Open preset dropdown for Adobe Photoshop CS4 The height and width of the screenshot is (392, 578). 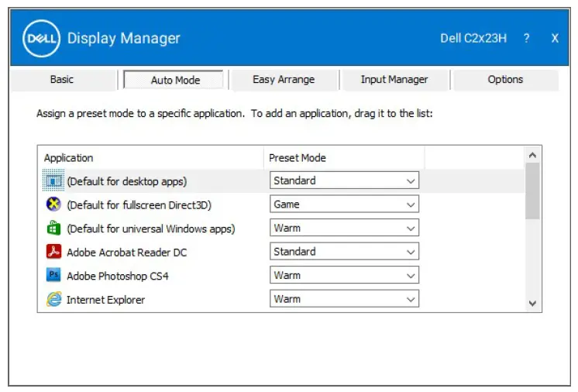tap(344, 275)
